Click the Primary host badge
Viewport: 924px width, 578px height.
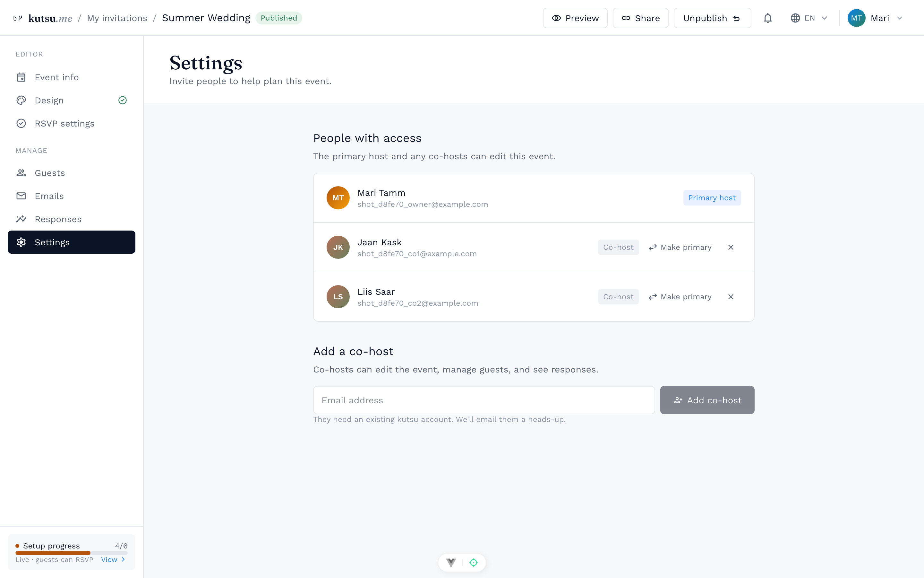tap(712, 197)
